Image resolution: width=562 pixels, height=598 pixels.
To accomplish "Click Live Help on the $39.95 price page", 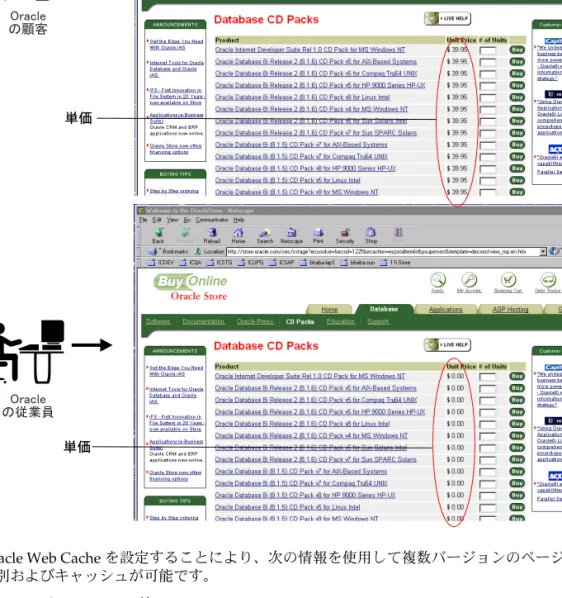I will tap(448, 18).
